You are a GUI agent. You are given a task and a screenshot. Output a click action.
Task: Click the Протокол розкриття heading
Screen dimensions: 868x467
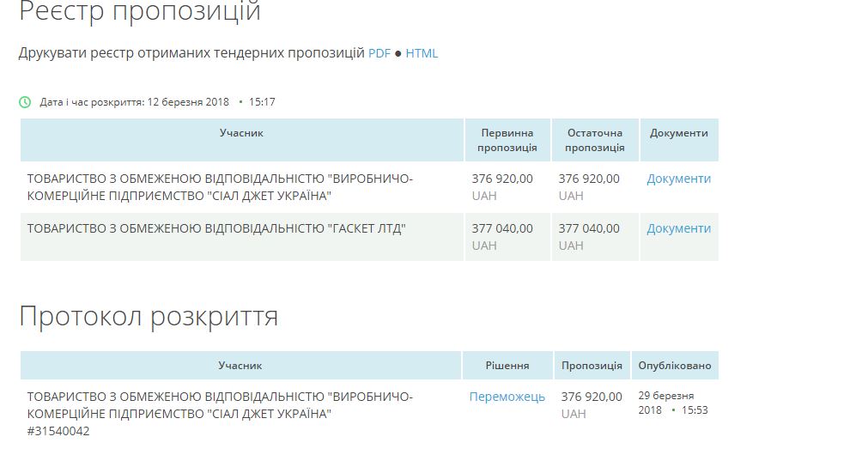149,317
